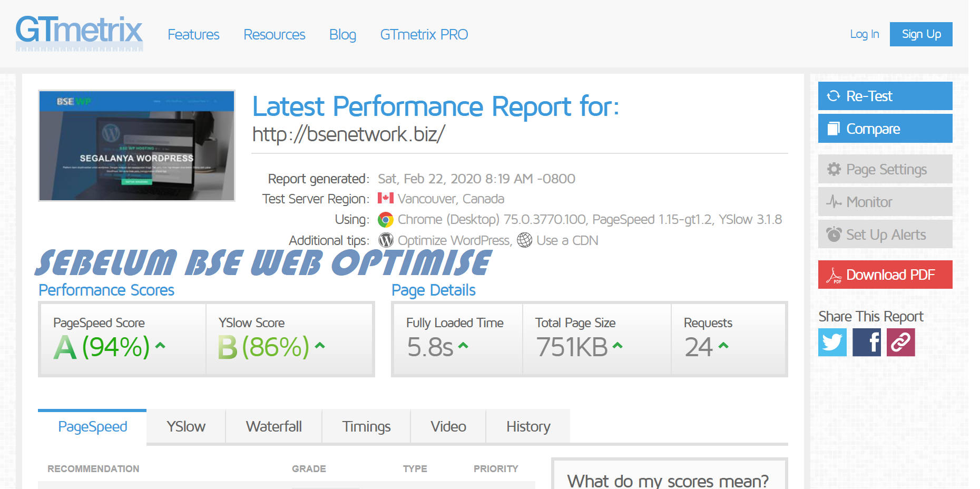Click the YSlow Score up arrow

pyautogui.click(x=320, y=346)
